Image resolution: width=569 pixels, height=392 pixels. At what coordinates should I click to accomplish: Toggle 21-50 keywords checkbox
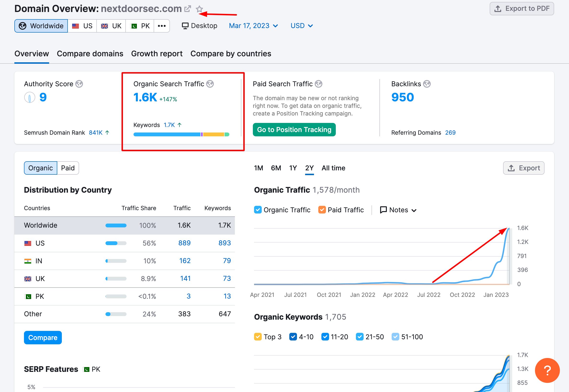point(360,337)
